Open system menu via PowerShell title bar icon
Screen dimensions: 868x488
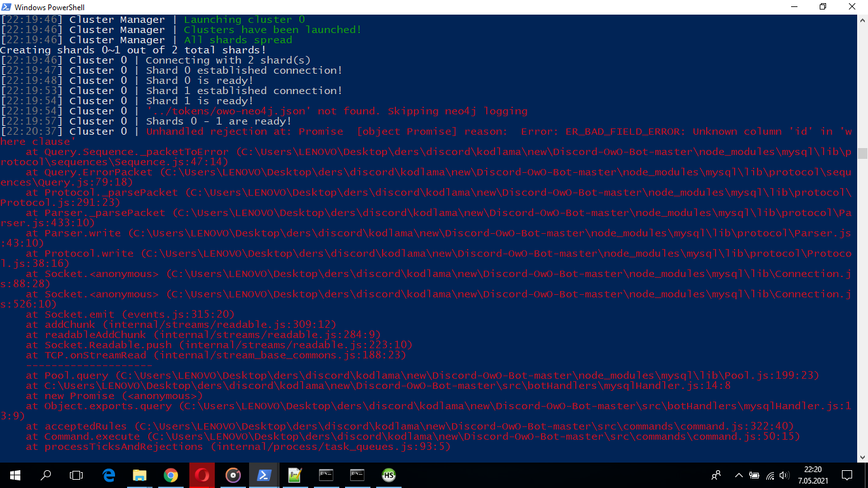click(7, 7)
